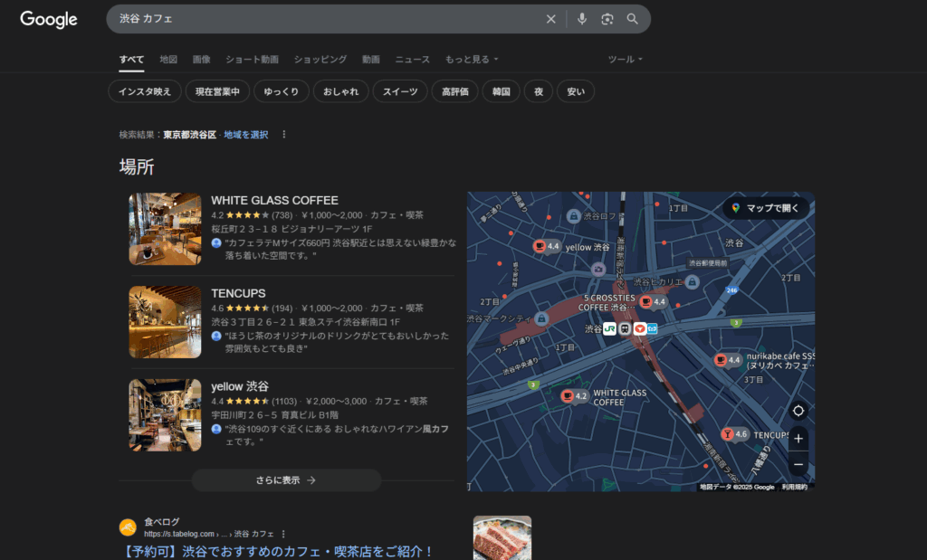
Task: Start voice search with microphone icon
Action: (582, 19)
